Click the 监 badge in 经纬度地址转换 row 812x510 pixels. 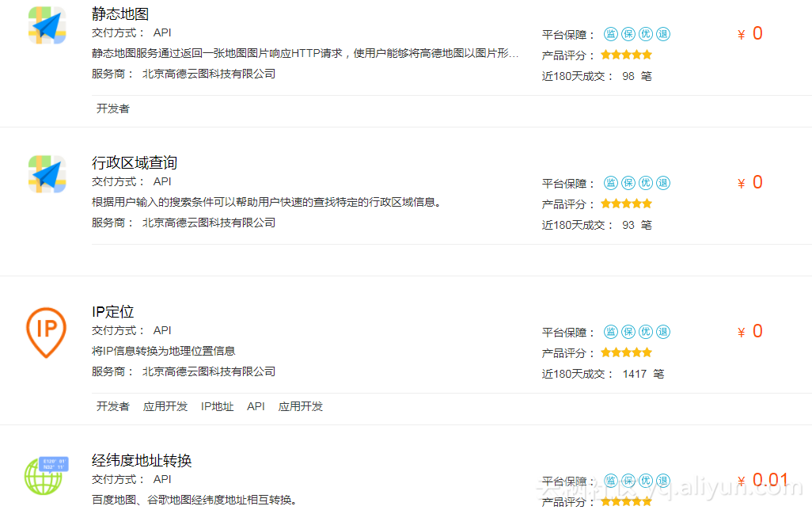click(x=611, y=481)
